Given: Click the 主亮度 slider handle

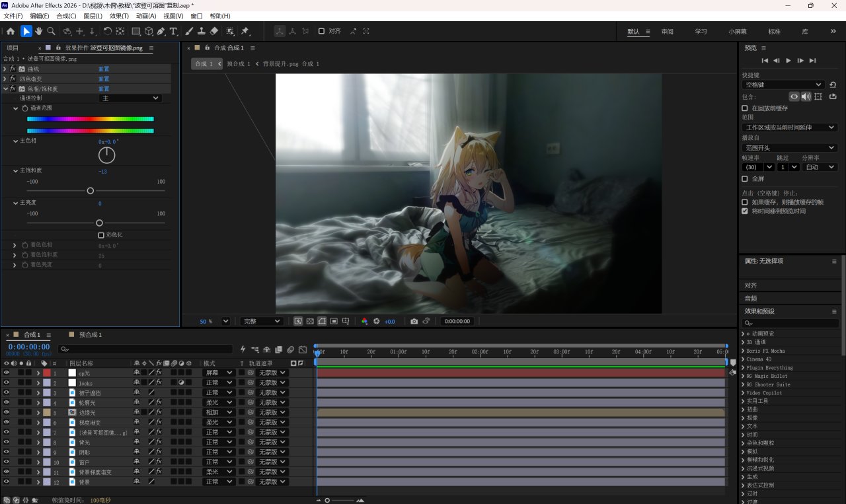Looking at the screenshot, I should (99, 223).
